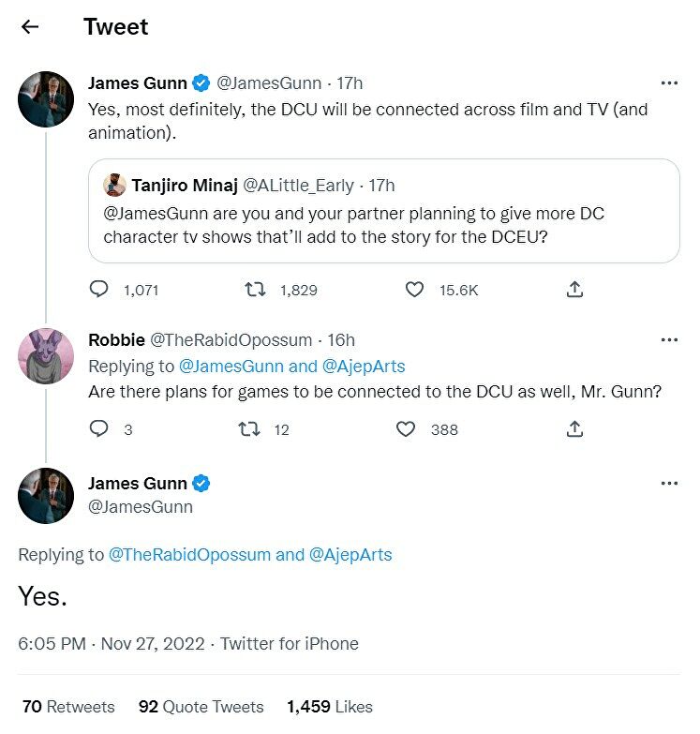Reply to James Gunn's DCU tweet
Viewport: 700px width, 734px height.
click(99, 290)
